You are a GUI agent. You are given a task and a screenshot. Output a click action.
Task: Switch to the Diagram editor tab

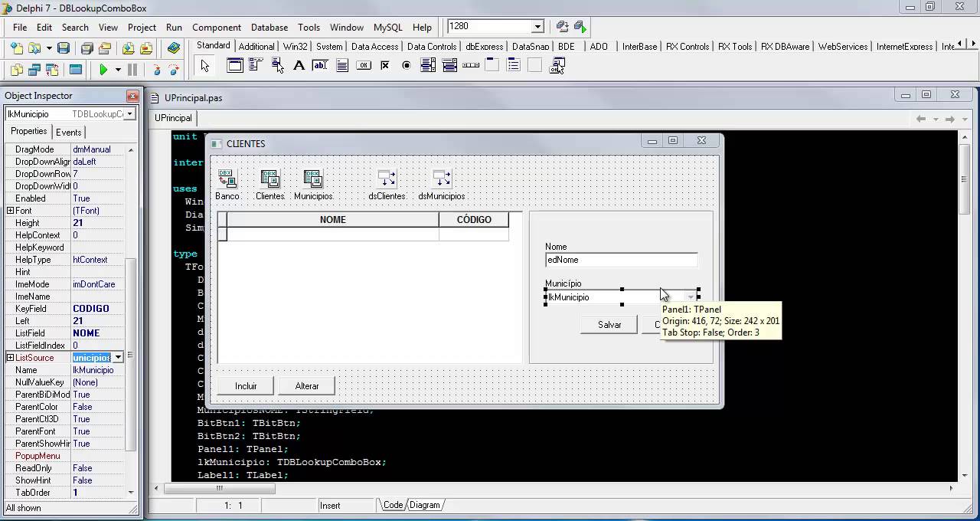point(425,505)
